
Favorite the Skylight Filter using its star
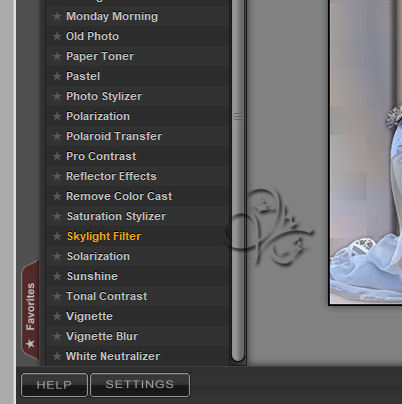(57, 236)
